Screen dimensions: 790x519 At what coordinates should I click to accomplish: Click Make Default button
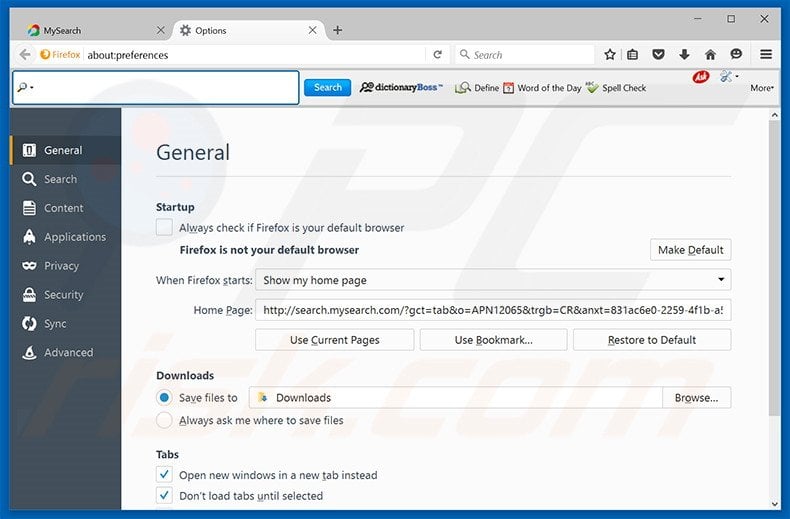[x=690, y=250]
